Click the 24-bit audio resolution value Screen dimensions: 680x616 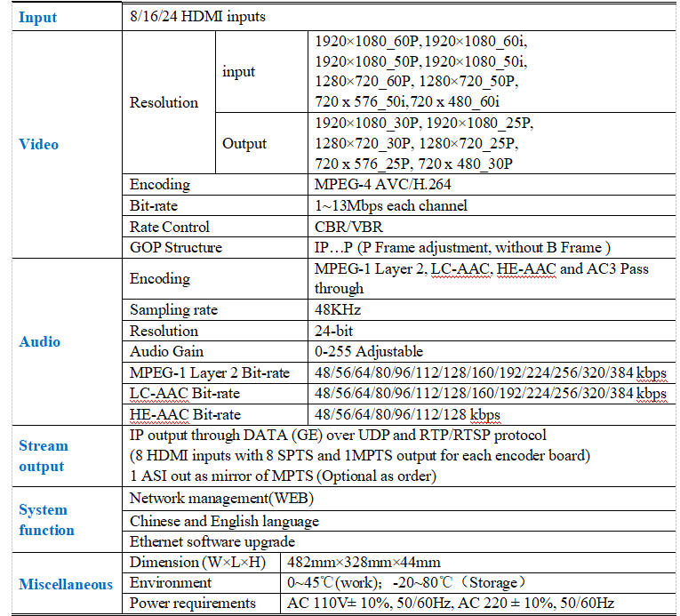(x=335, y=330)
